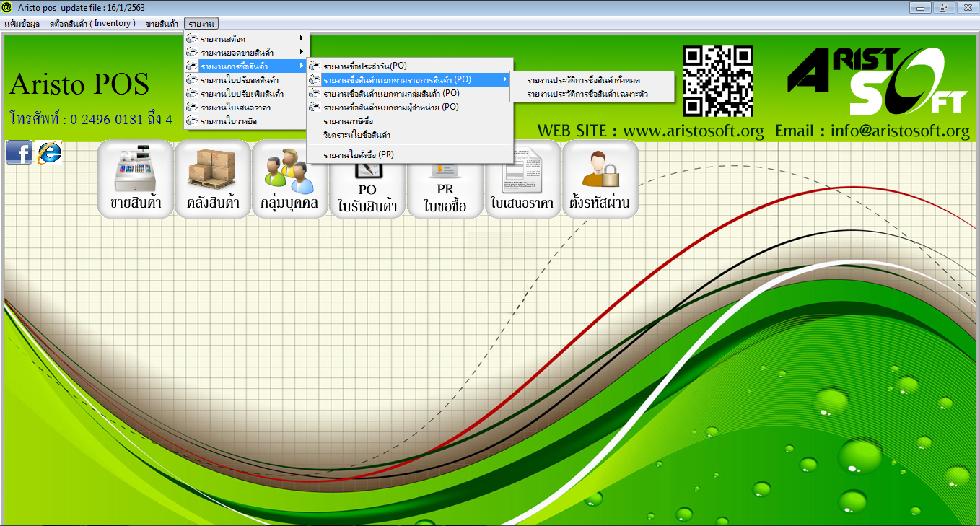Screen dimensions: 980x526
Task: Expand the รายงานยอดขายสินค้า submenu
Action: pyautogui.click(x=247, y=53)
